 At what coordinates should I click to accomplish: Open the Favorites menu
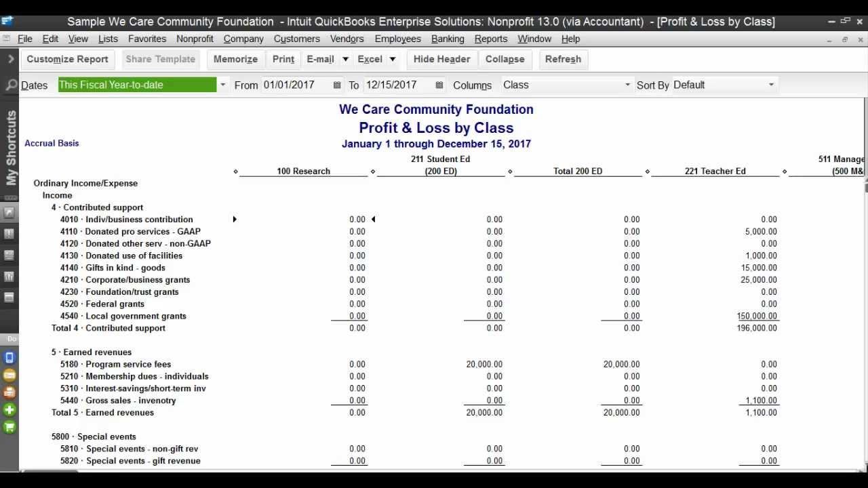tap(147, 39)
